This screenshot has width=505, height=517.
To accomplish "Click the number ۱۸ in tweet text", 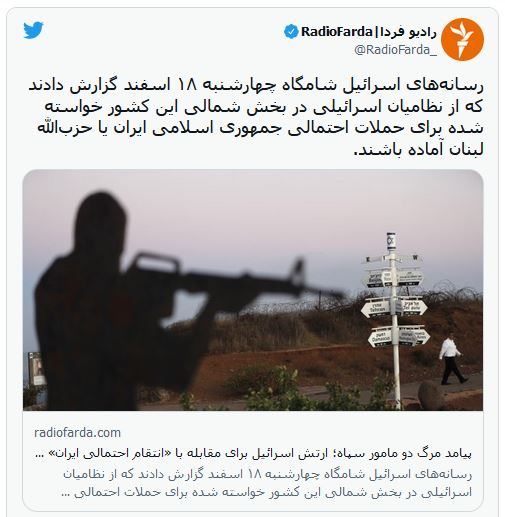I will pyautogui.click(x=187, y=85).
